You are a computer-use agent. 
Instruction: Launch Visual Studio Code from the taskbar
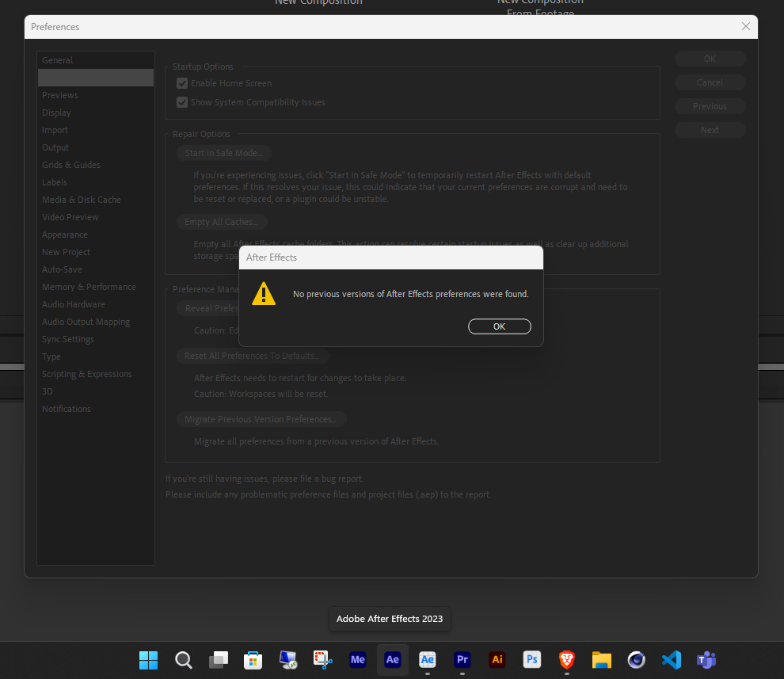tap(671, 659)
